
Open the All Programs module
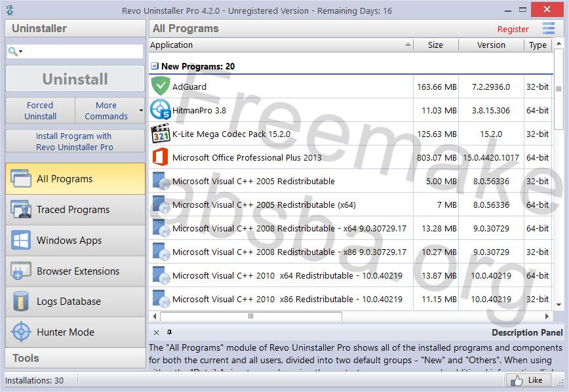75,178
